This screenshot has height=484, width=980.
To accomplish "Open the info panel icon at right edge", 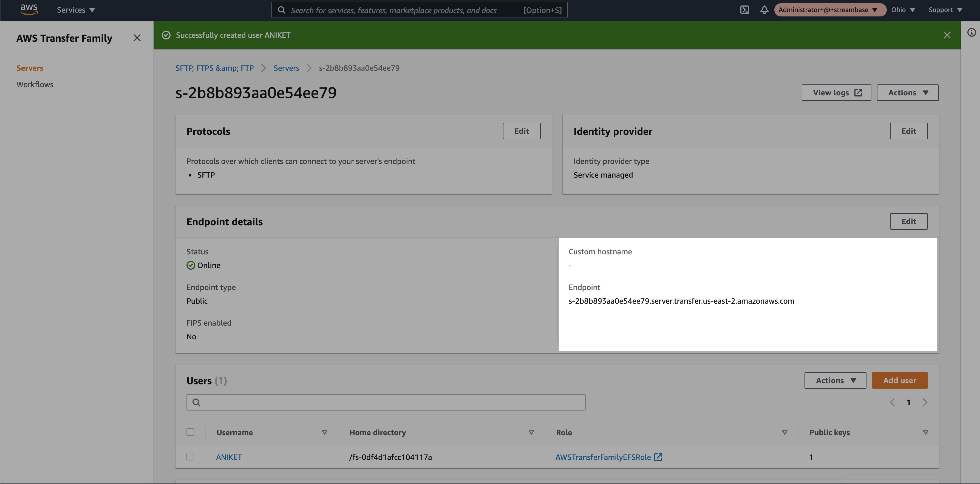I will pyautogui.click(x=971, y=33).
